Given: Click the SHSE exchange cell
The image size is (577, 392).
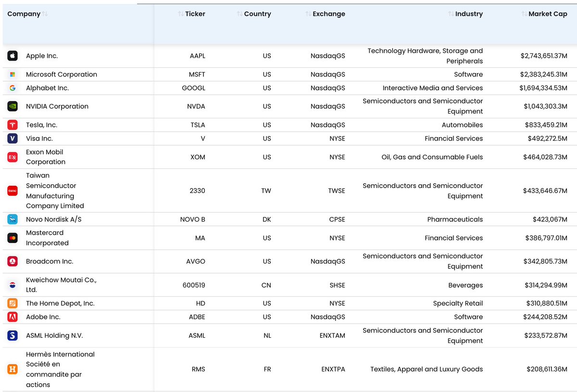Looking at the screenshot, I should point(338,285).
